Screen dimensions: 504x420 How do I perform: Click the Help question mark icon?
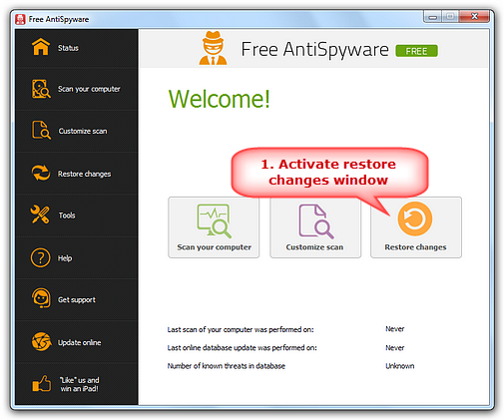[40, 257]
